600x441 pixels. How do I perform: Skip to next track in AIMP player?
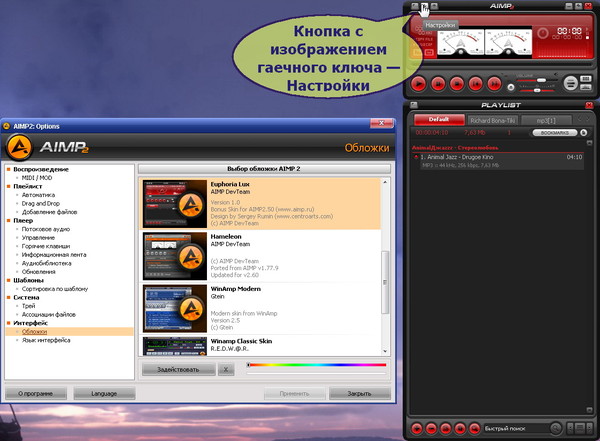coord(494,83)
